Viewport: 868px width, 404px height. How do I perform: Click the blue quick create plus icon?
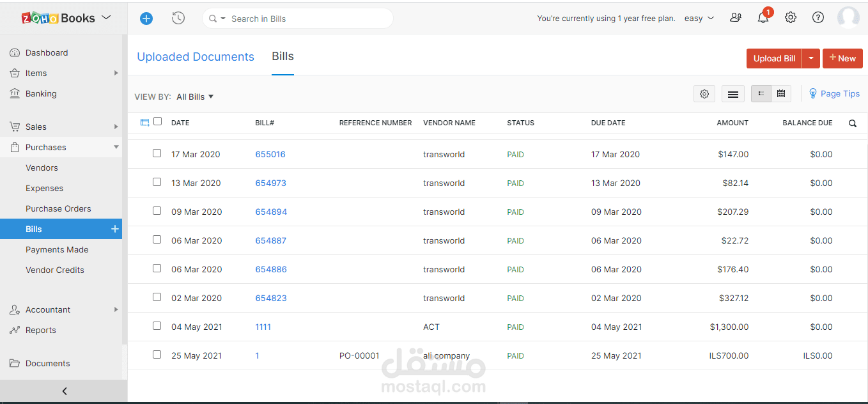click(x=146, y=19)
